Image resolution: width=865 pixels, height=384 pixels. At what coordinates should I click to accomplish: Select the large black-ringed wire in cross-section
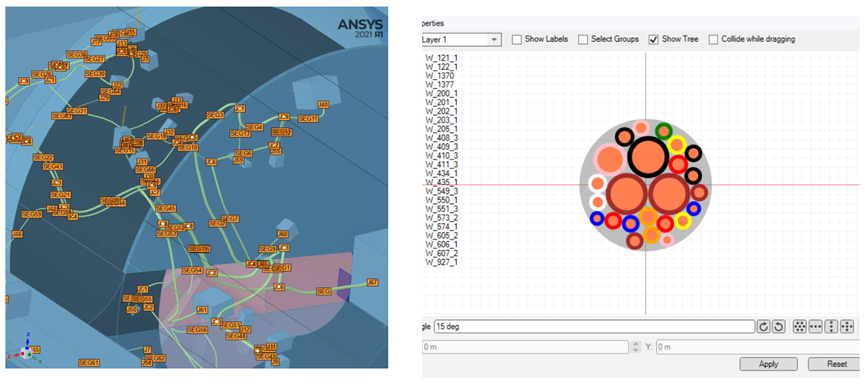point(648,157)
